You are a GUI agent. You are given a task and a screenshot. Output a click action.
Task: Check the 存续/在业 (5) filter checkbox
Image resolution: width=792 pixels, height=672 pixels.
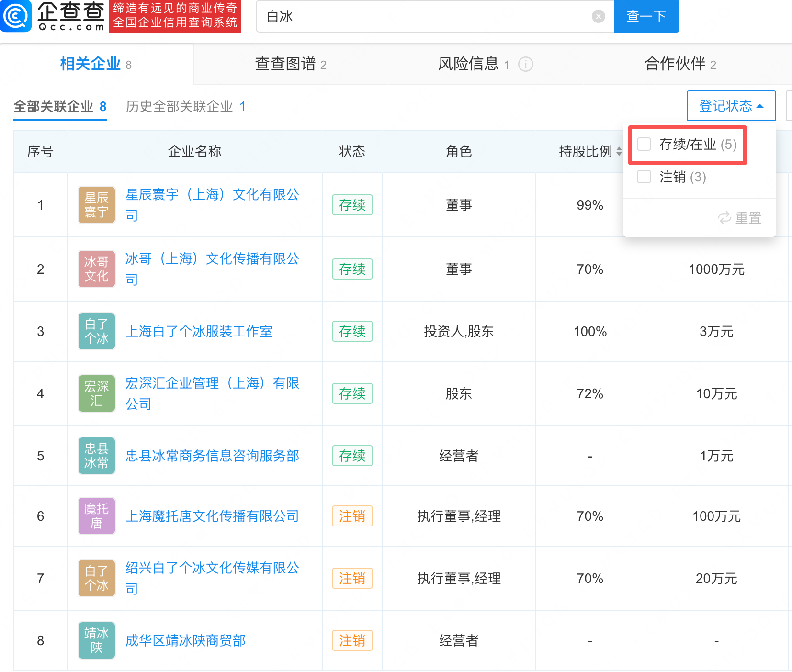tap(644, 144)
